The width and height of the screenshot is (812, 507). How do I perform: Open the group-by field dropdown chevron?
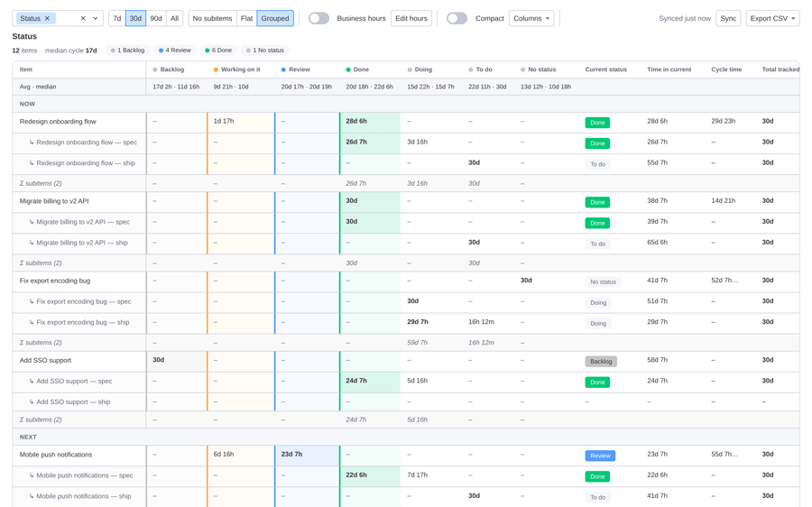[x=96, y=18]
